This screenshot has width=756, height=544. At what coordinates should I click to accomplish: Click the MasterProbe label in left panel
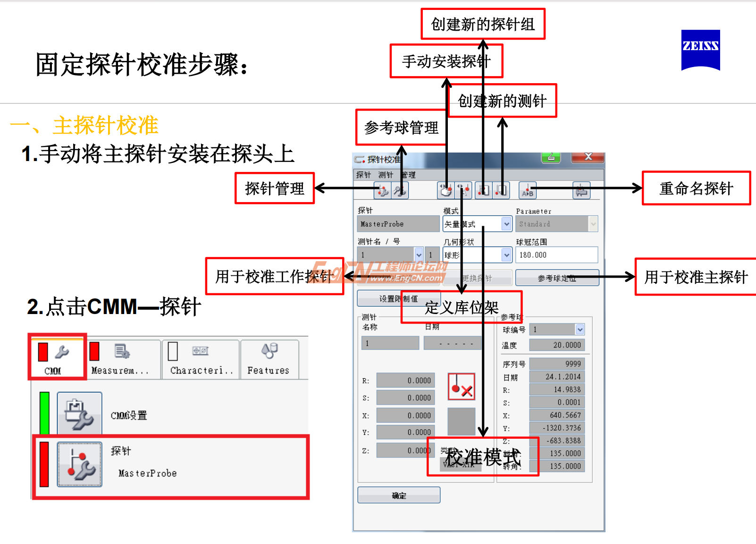pyautogui.click(x=147, y=473)
